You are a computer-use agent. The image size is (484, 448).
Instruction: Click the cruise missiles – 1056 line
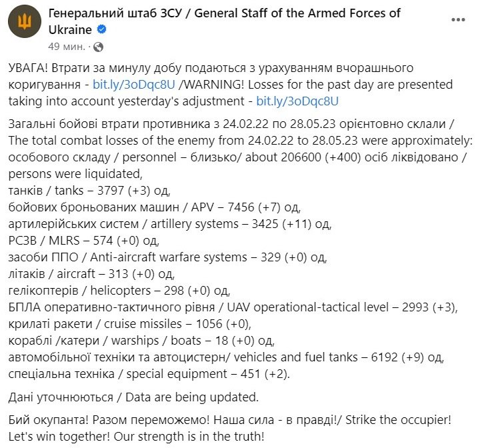click(130, 323)
